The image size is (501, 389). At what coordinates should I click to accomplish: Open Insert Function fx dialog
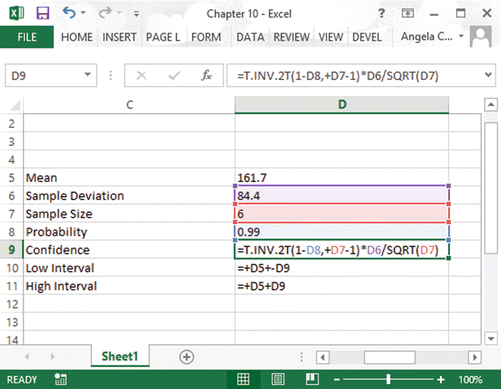tap(206, 75)
